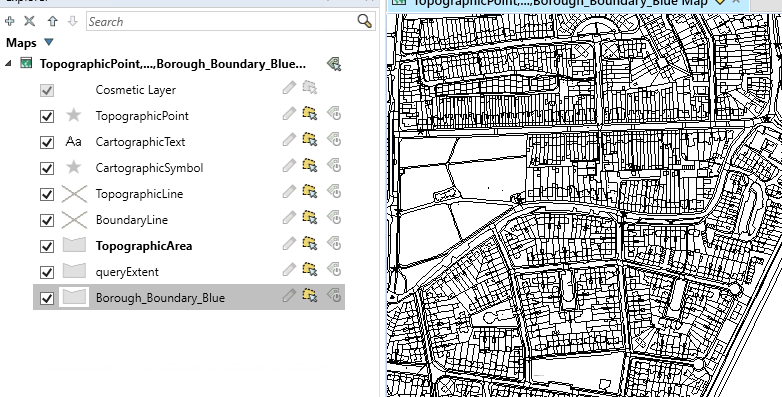Uncheck CartographicText layer visibility

coord(47,142)
